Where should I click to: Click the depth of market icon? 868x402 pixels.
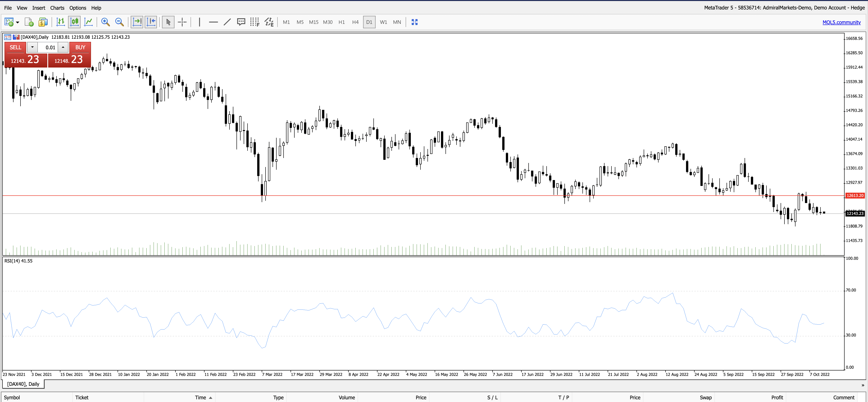(16, 37)
